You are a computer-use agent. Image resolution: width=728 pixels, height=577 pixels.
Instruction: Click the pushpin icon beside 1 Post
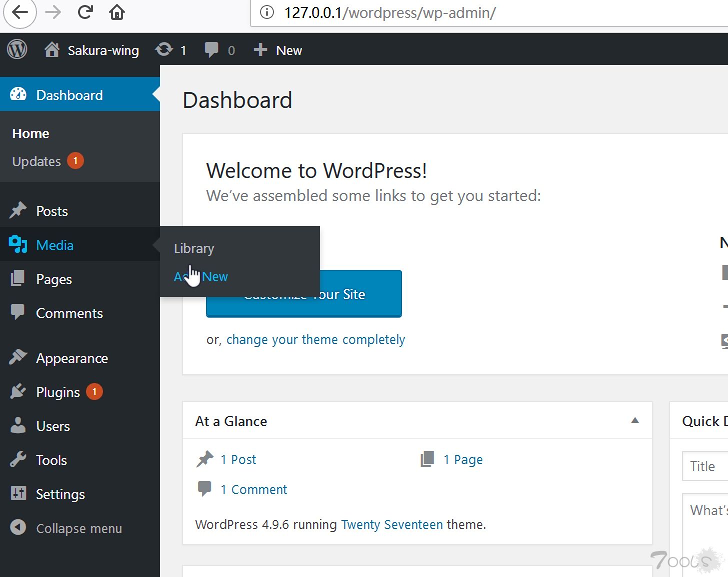click(204, 459)
